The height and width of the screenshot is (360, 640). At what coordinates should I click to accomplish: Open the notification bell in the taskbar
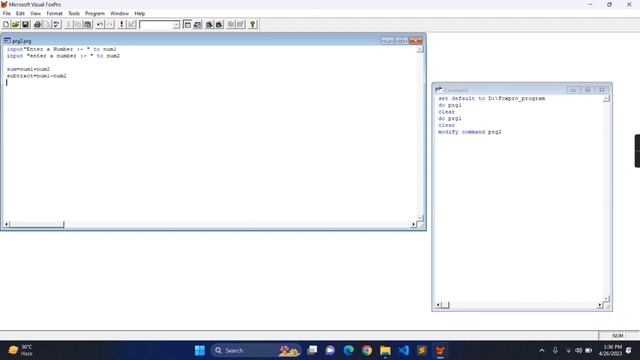click(x=629, y=350)
